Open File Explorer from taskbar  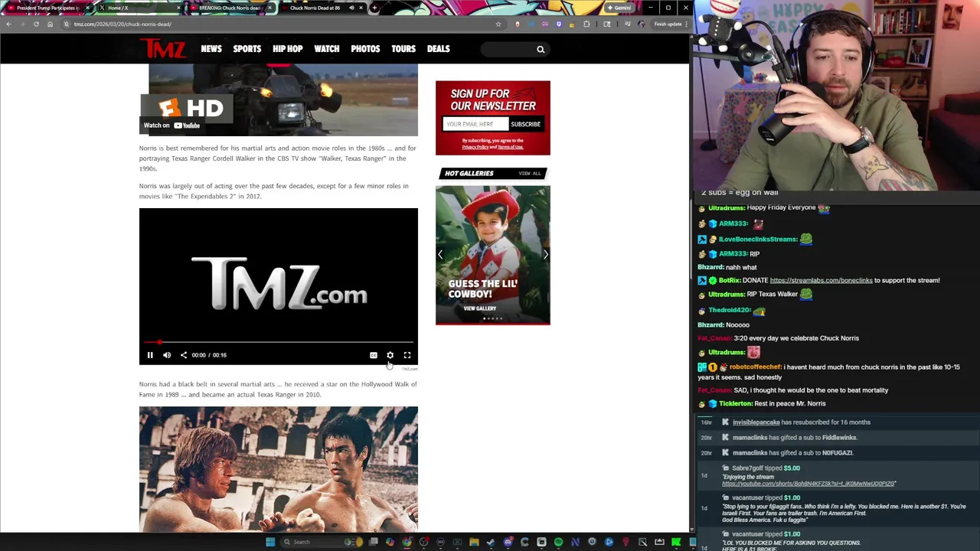474,542
